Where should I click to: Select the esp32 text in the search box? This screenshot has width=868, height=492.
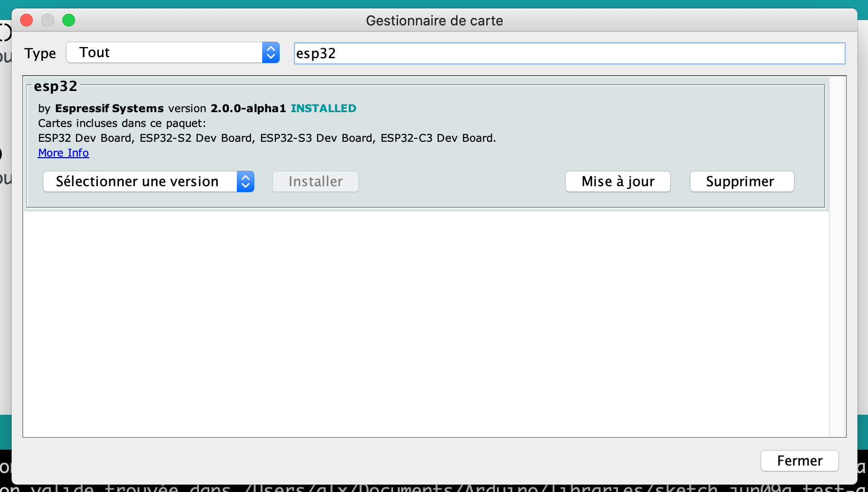point(316,53)
